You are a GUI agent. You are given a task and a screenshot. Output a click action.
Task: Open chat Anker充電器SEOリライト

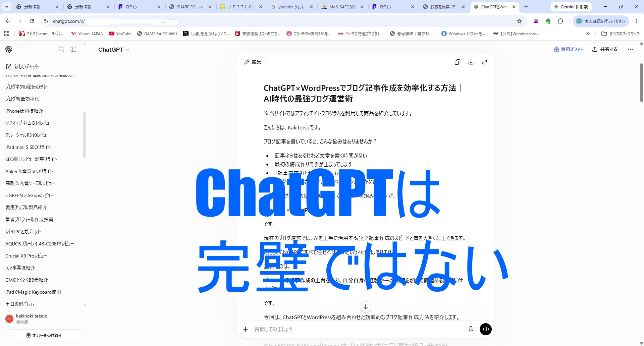coord(29,171)
